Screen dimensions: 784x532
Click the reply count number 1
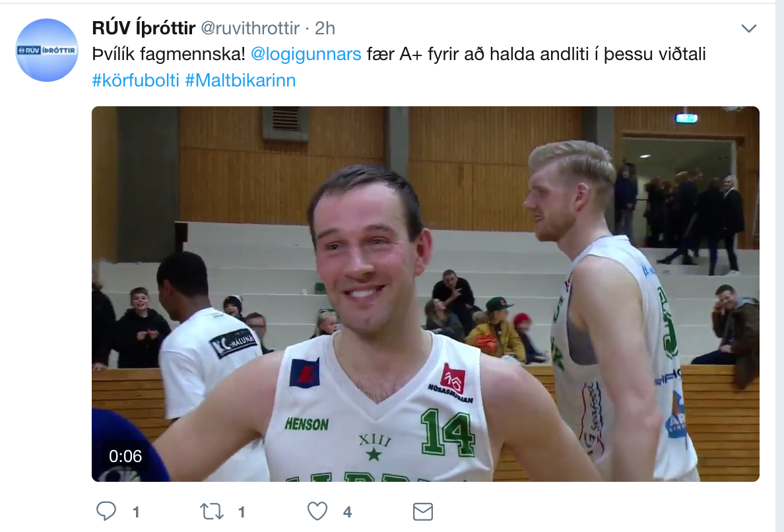tap(136, 512)
